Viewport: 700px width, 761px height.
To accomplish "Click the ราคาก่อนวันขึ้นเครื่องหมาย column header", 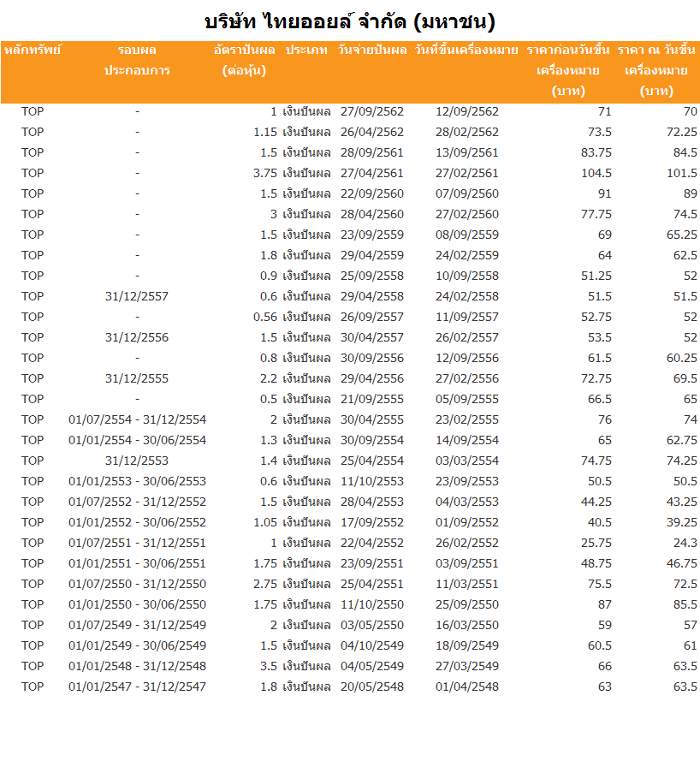I will coord(568,70).
